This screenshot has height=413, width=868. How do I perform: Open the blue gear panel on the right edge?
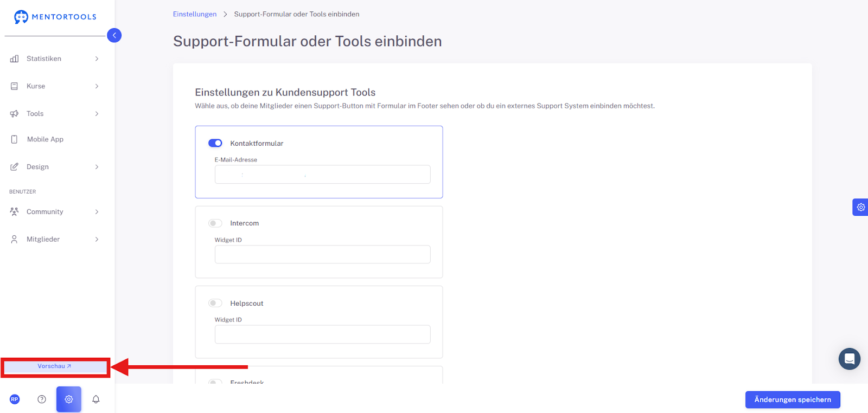point(860,207)
